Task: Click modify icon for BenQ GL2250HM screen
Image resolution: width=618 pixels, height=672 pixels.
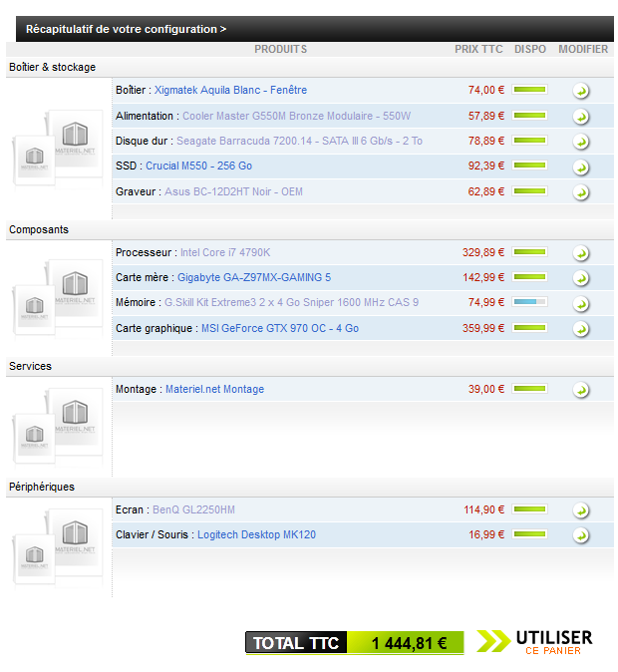Action: pos(581,510)
